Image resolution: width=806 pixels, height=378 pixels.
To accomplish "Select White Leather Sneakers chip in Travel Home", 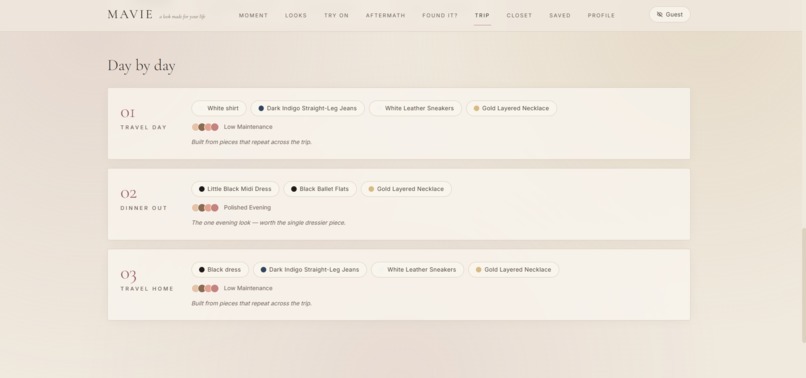I will pyautogui.click(x=417, y=269).
